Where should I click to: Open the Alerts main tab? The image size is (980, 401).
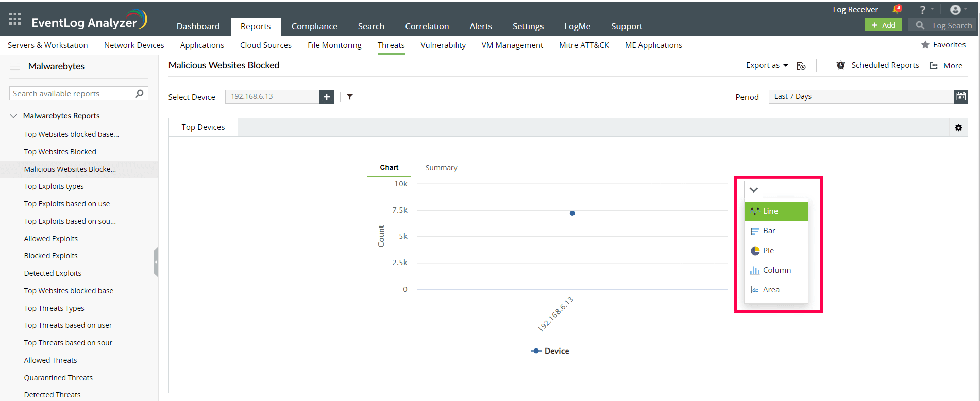(x=481, y=26)
